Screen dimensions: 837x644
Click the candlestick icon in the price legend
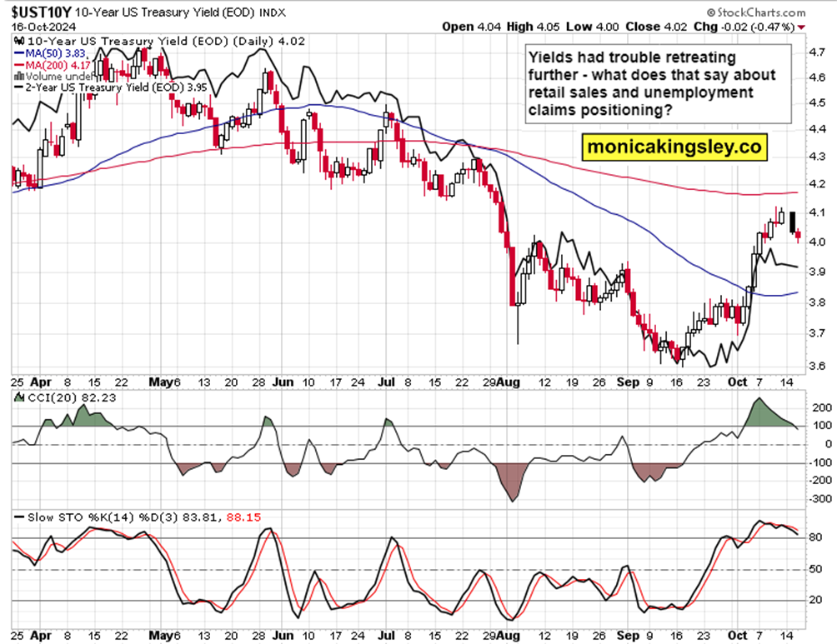pos(20,39)
